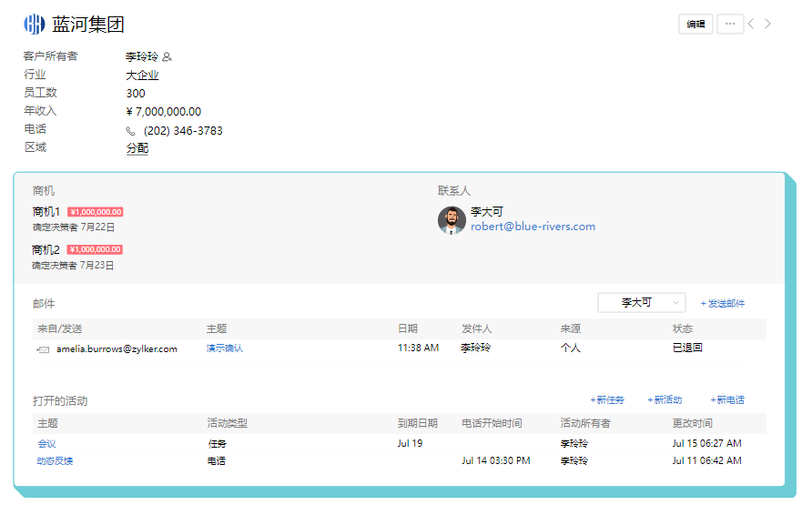Viewport: 812px width, 515px height.
Task: Click the red ¥1,000,000.00 badge on 商机1
Action: 96,212
